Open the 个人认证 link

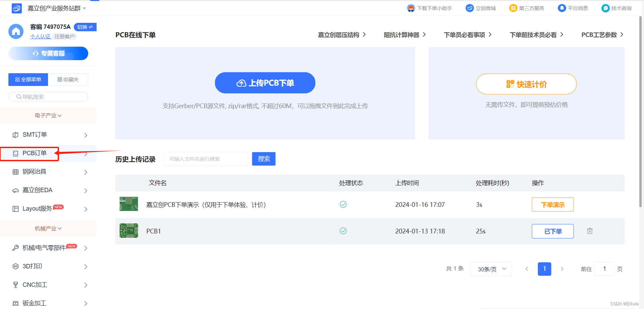click(x=40, y=36)
